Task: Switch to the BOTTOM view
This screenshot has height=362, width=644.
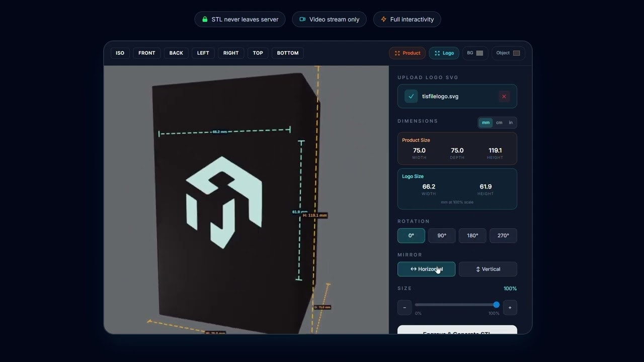Action: pyautogui.click(x=288, y=53)
